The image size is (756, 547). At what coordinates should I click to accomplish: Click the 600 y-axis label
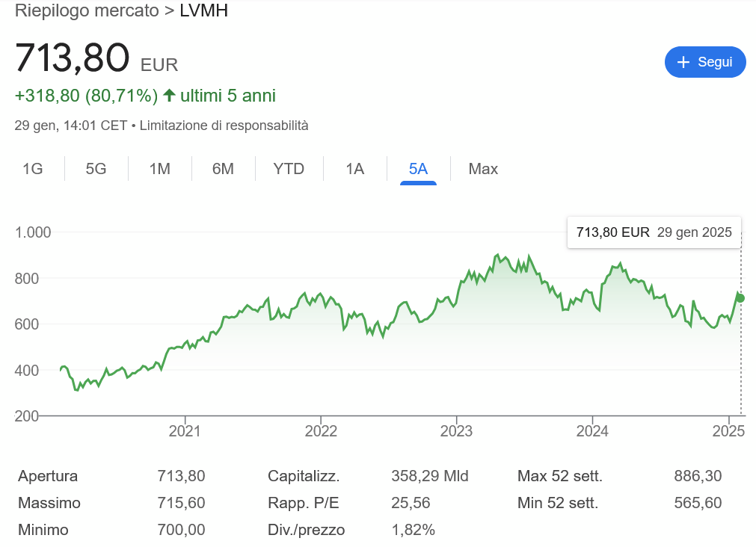[26, 324]
